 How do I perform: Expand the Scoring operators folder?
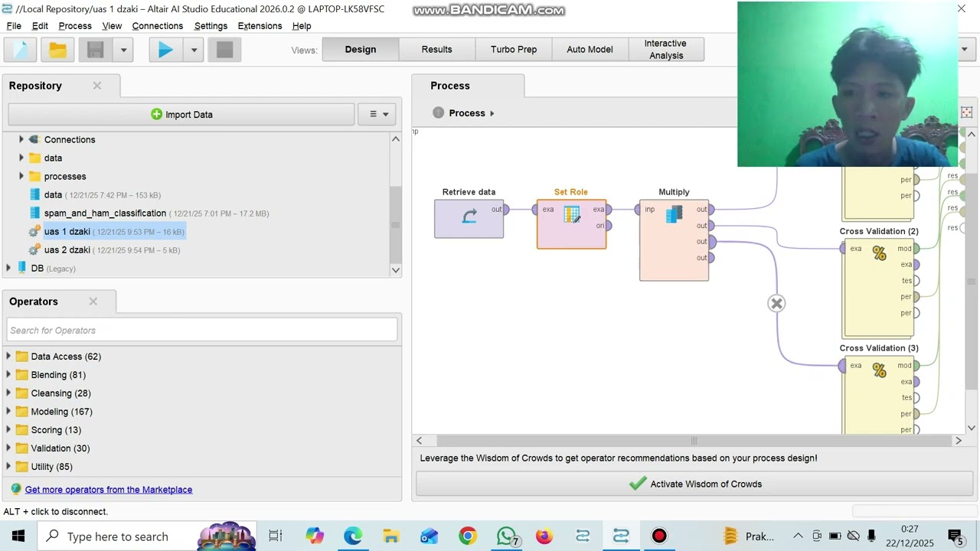point(8,430)
